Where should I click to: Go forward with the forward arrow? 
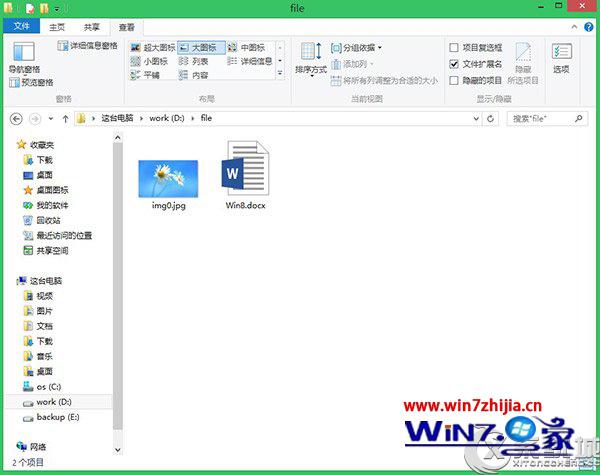35,119
